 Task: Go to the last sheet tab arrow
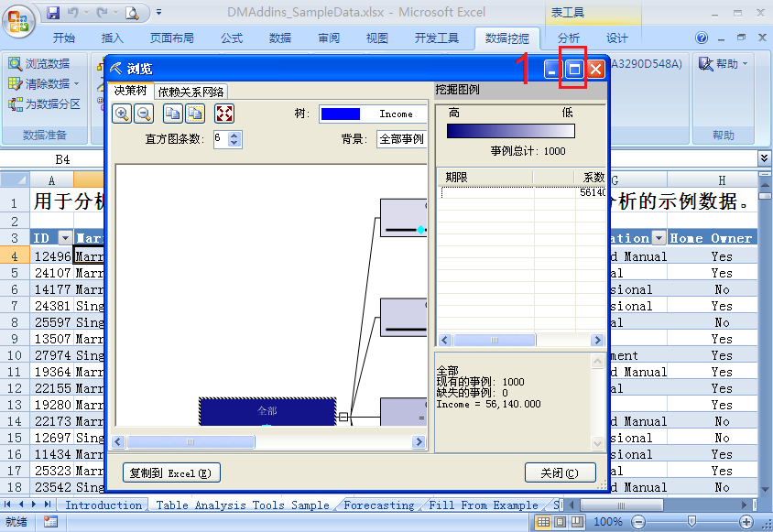(x=48, y=505)
